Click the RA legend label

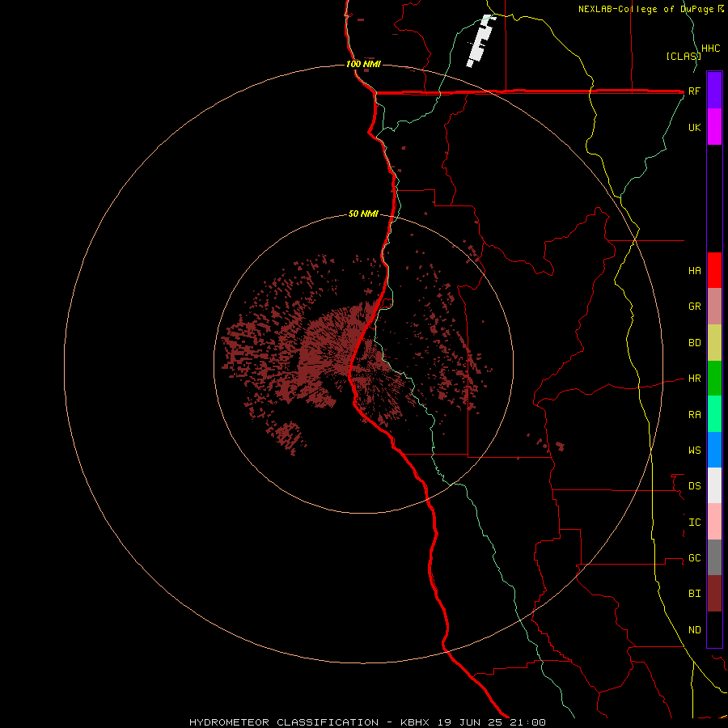[695, 415]
